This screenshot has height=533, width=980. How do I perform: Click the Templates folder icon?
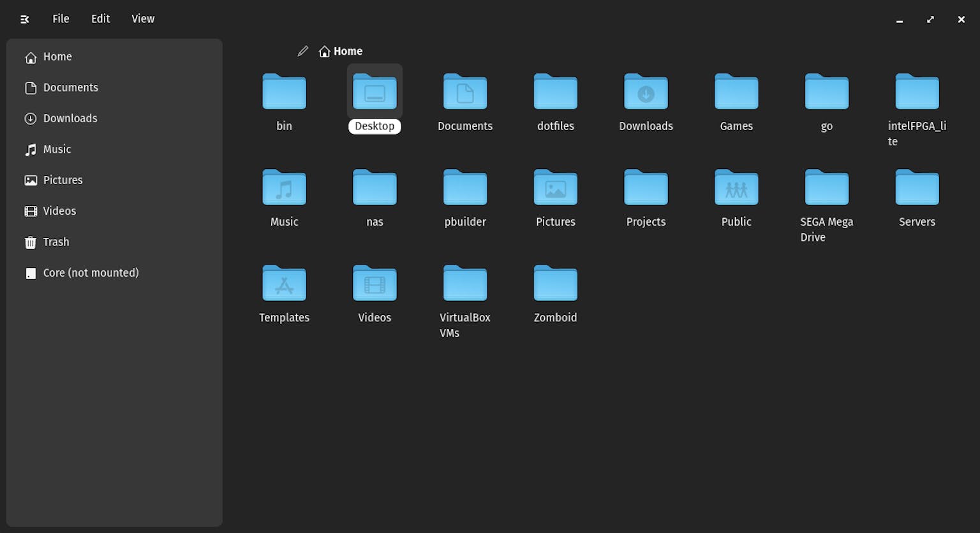tap(284, 284)
